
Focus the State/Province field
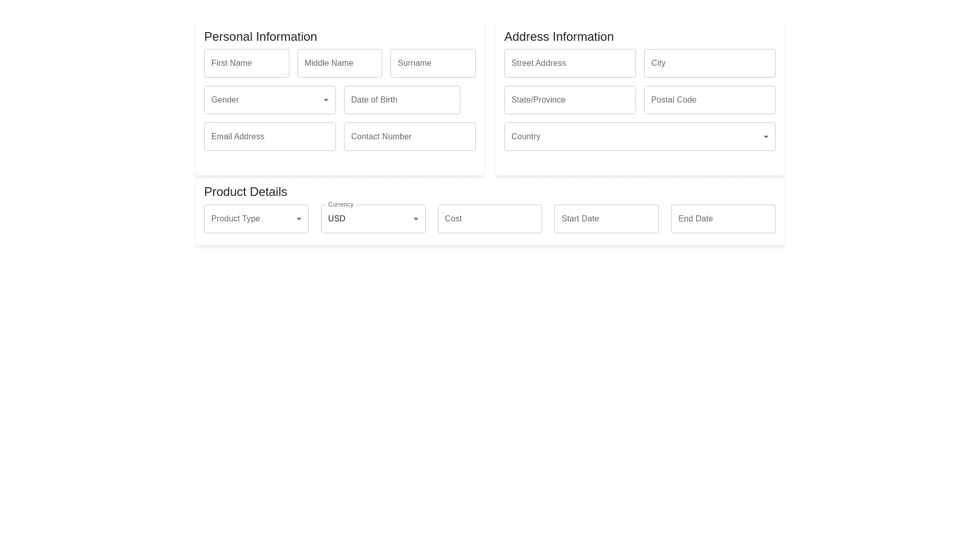coord(570,100)
